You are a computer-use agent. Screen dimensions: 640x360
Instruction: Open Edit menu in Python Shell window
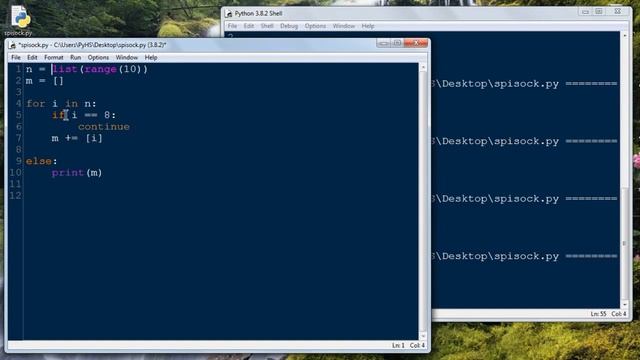pyautogui.click(x=249, y=26)
